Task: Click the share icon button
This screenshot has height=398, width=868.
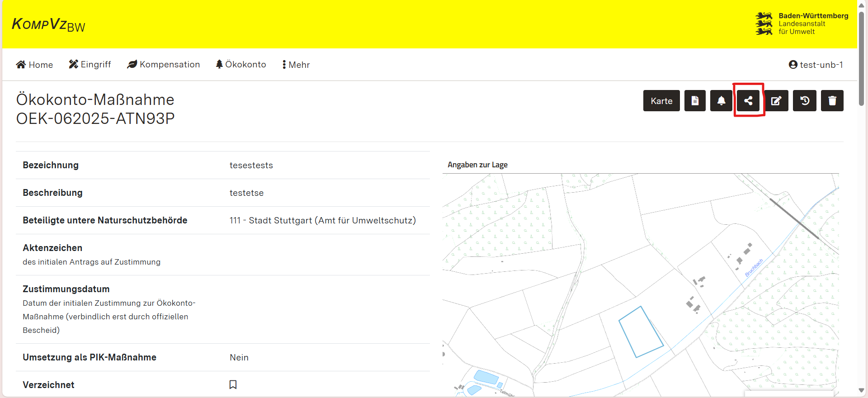Action: (x=748, y=101)
